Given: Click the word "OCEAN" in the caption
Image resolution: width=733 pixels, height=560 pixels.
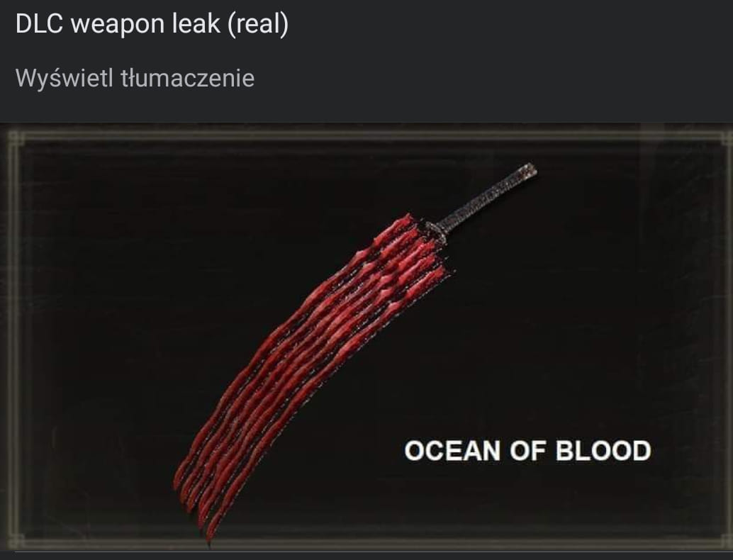Looking at the screenshot, I should (x=452, y=451).
